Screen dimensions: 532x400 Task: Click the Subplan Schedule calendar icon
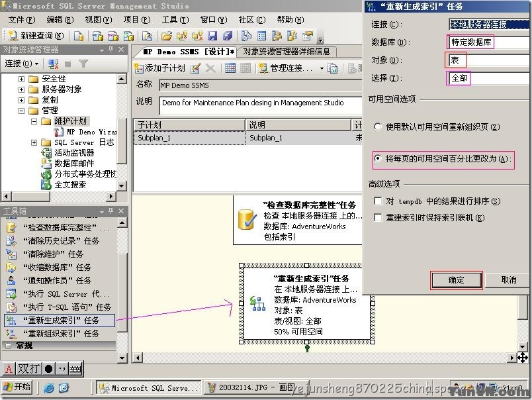pyautogui.click(x=230, y=68)
